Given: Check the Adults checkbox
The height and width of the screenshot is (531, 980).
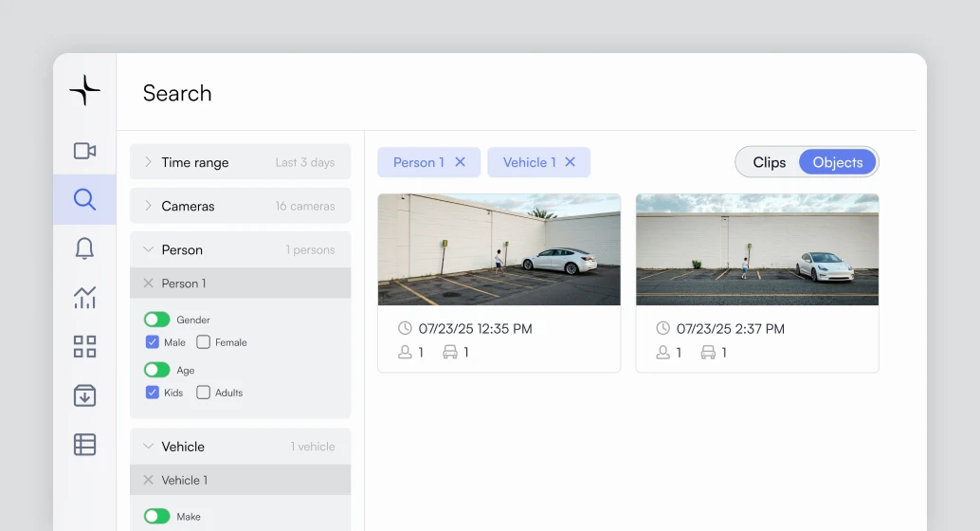Looking at the screenshot, I should (x=203, y=393).
